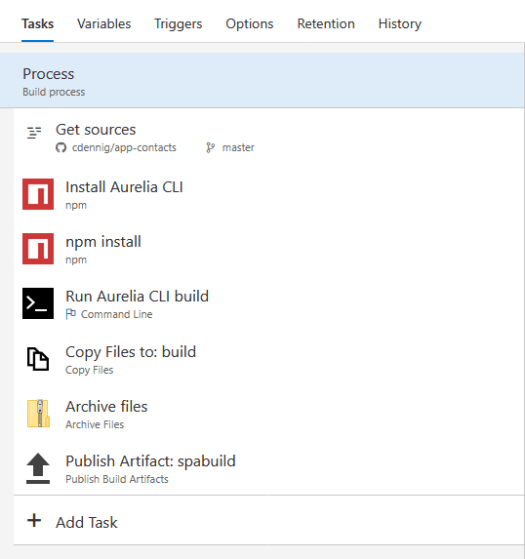Click the GitHub icon beside cdennig/app-contacts
This screenshot has width=525, height=559.
tap(61, 148)
